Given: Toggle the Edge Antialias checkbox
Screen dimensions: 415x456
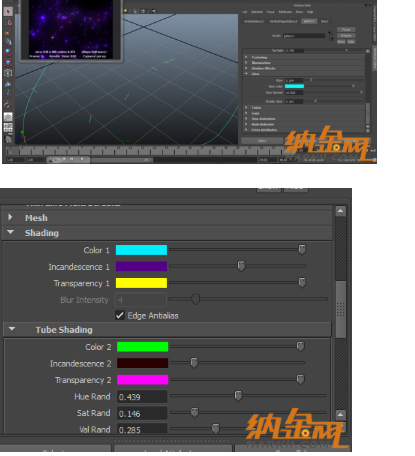Looking at the screenshot, I should (x=120, y=315).
